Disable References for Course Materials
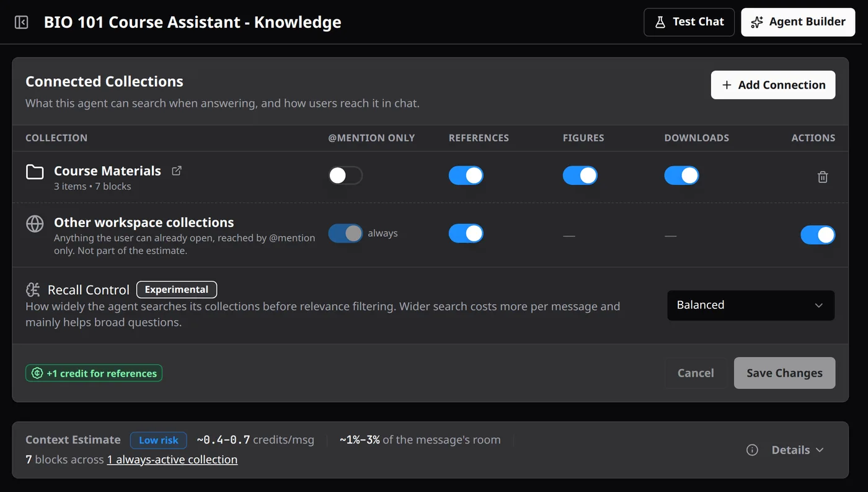The width and height of the screenshot is (868, 492). point(466,176)
